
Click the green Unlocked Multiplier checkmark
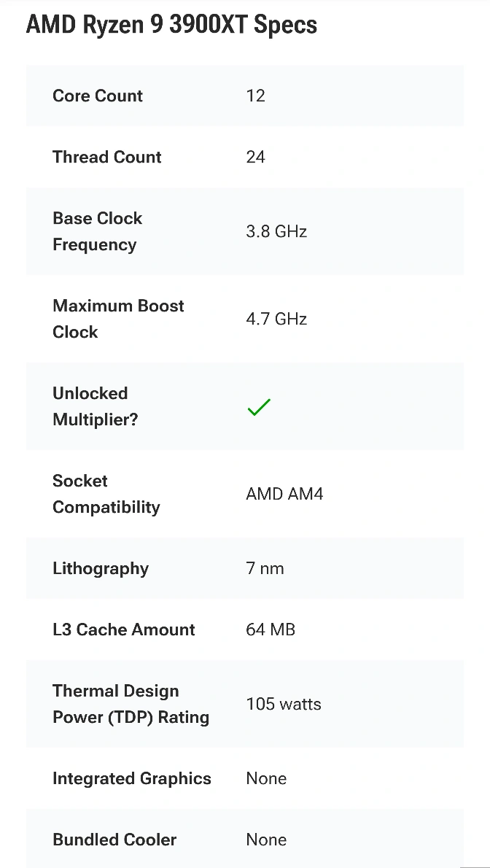click(x=259, y=407)
